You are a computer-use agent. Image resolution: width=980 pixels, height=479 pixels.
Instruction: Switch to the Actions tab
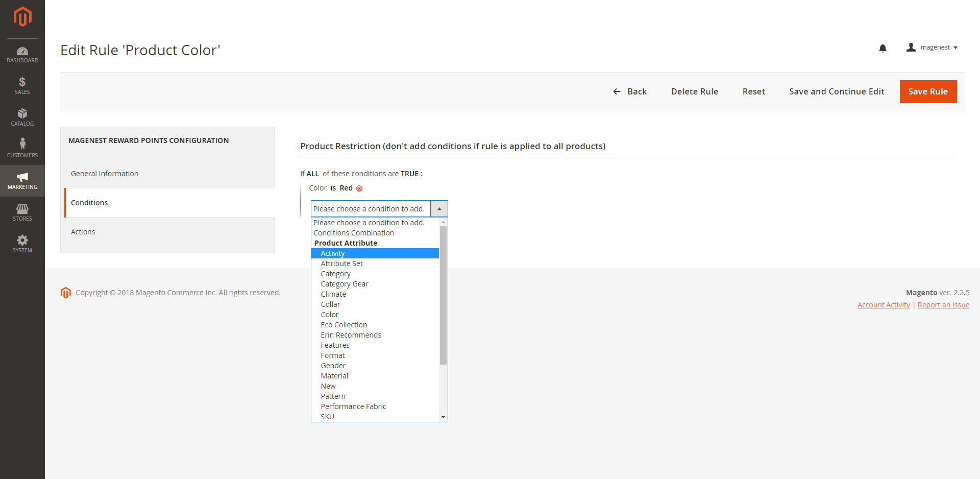pos(83,232)
